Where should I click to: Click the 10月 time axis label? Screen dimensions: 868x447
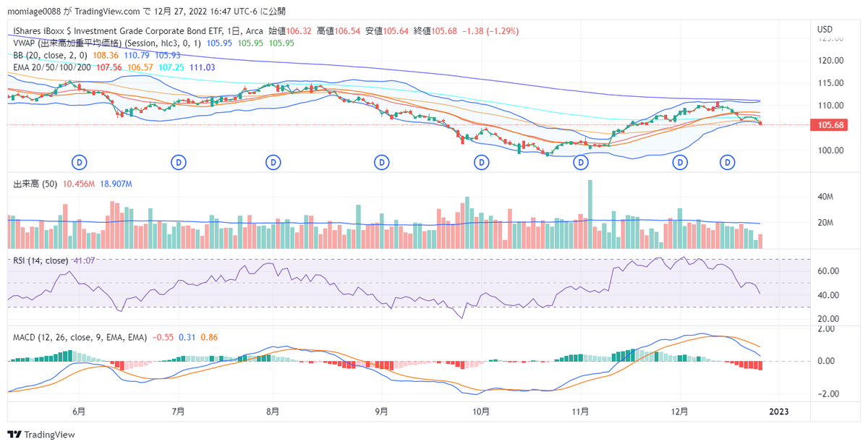tap(481, 411)
